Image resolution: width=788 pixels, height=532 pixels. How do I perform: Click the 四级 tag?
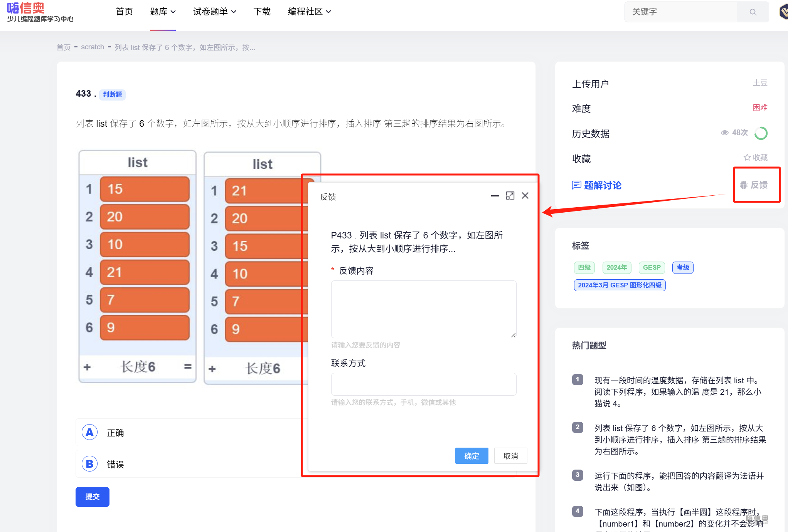click(584, 267)
